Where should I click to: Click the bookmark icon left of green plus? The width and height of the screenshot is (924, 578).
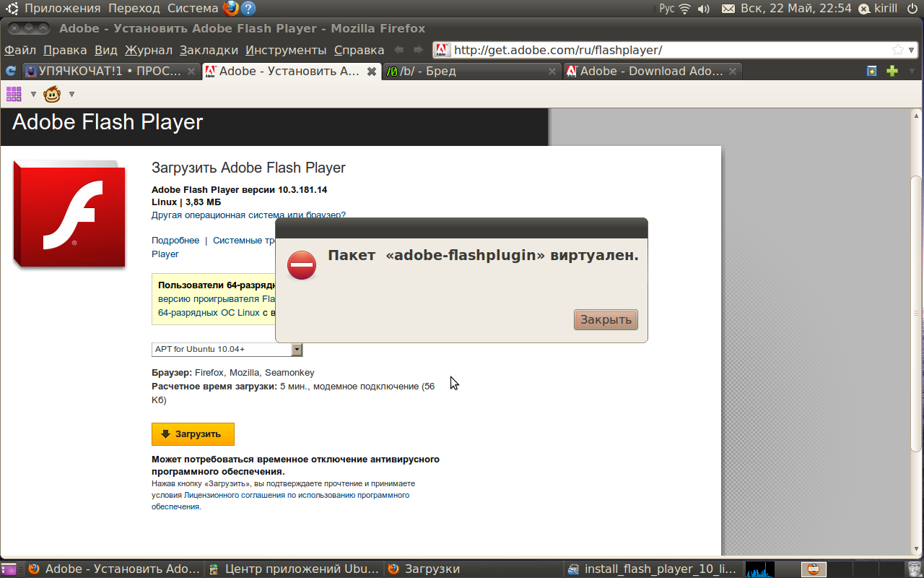[x=872, y=71]
